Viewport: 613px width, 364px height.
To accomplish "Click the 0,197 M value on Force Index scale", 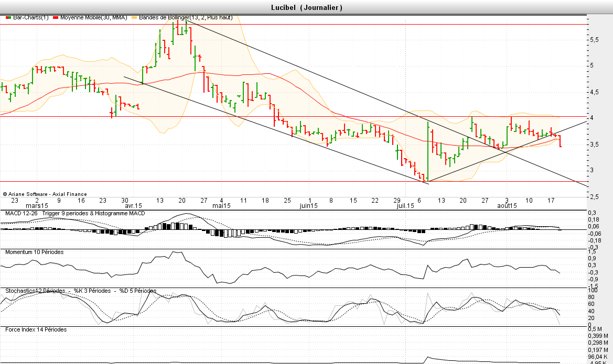I will (x=598, y=350).
